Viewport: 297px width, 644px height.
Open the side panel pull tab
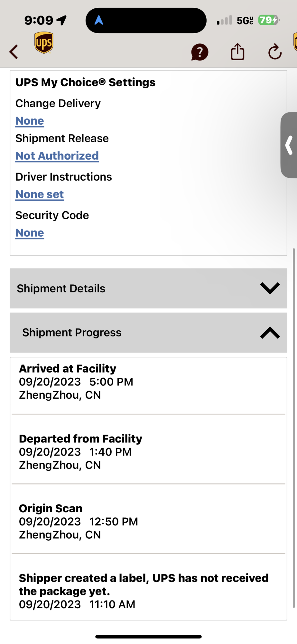pyautogui.click(x=289, y=145)
